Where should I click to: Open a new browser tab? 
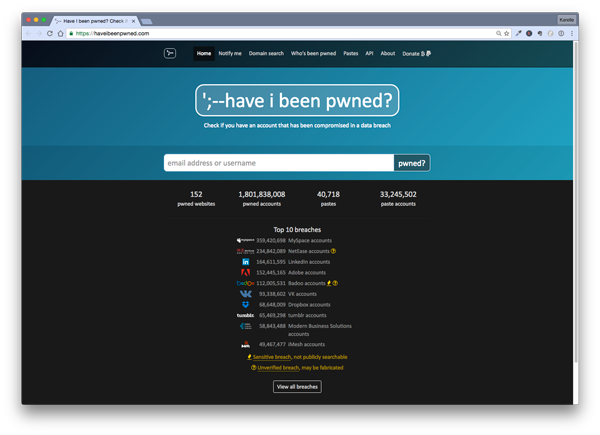pyautogui.click(x=147, y=21)
